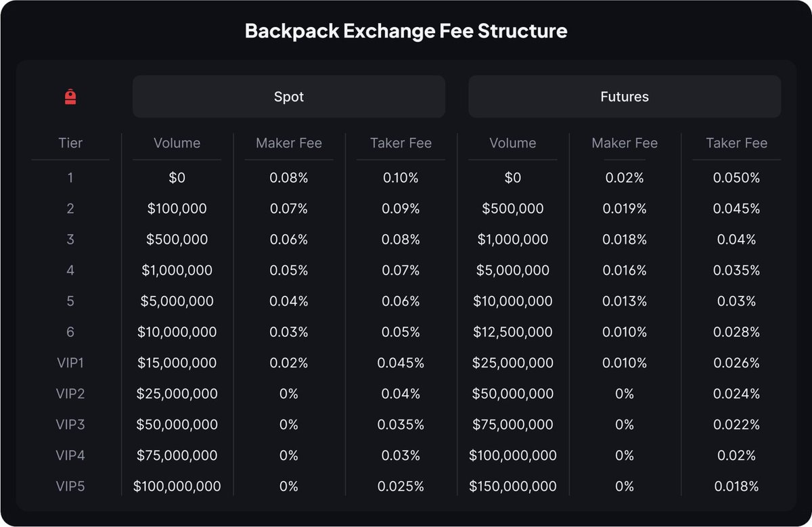Click the Backpack Exchange Fee Structure title

click(406, 31)
